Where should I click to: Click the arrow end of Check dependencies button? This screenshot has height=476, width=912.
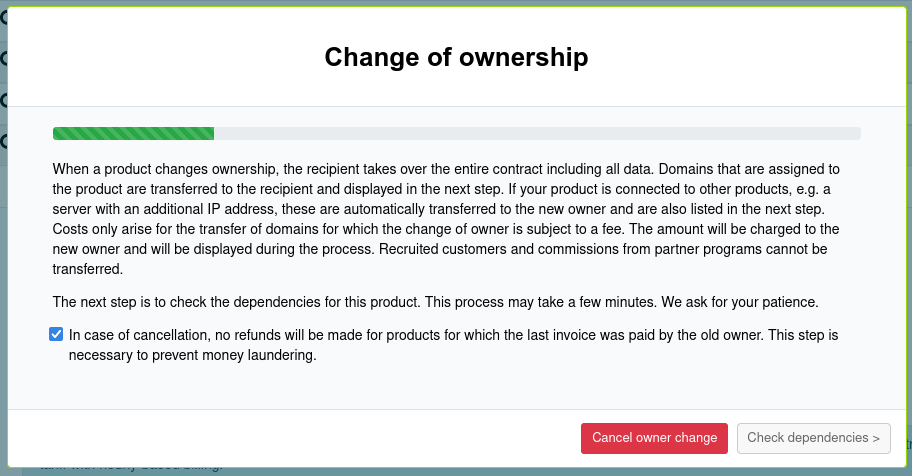tap(876, 438)
